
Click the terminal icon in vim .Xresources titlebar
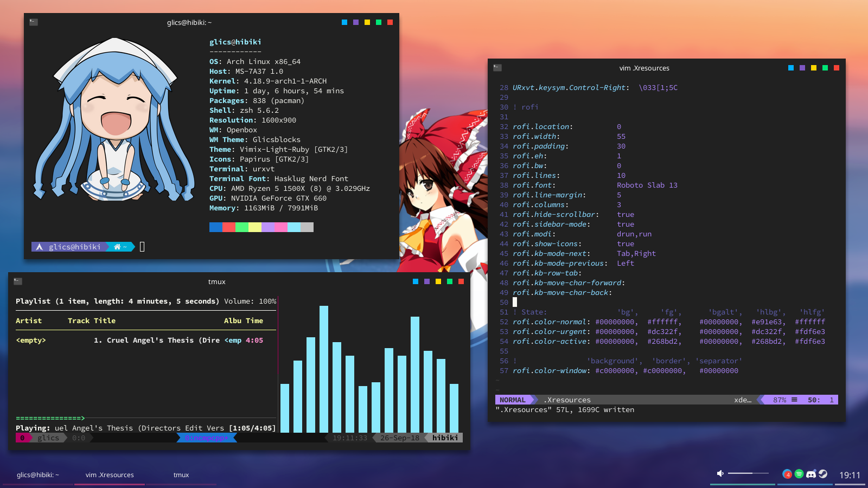point(497,68)
